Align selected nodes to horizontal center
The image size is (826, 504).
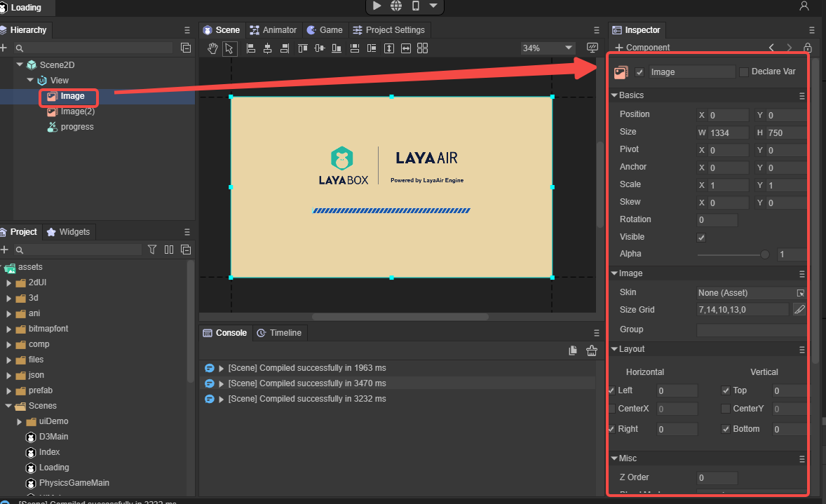pos(268,48)
